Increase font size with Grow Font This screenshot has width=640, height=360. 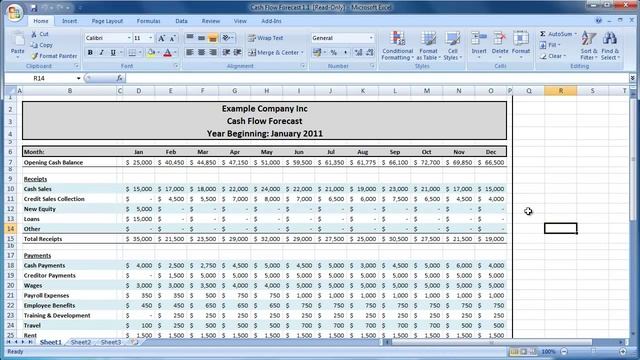click(x=161, y=38)
